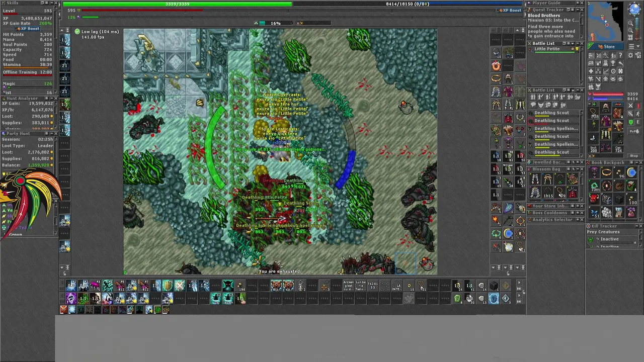Toggle hide players filter in battle list
Screen dimensions: 644x362
533,97
